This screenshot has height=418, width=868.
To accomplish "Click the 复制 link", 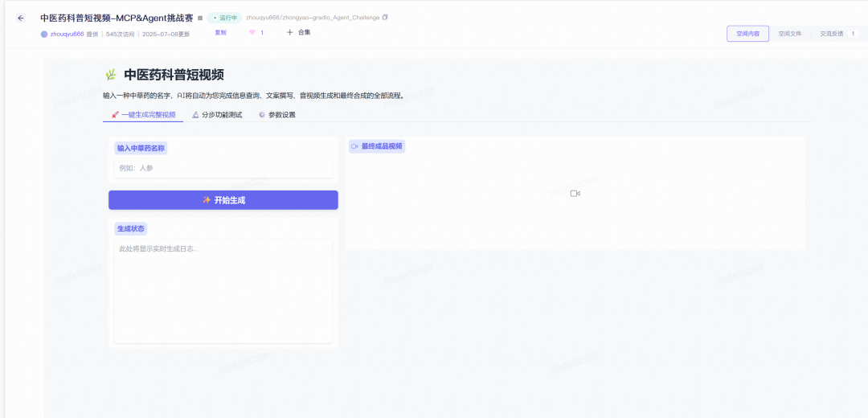I will tap(220, 33).
